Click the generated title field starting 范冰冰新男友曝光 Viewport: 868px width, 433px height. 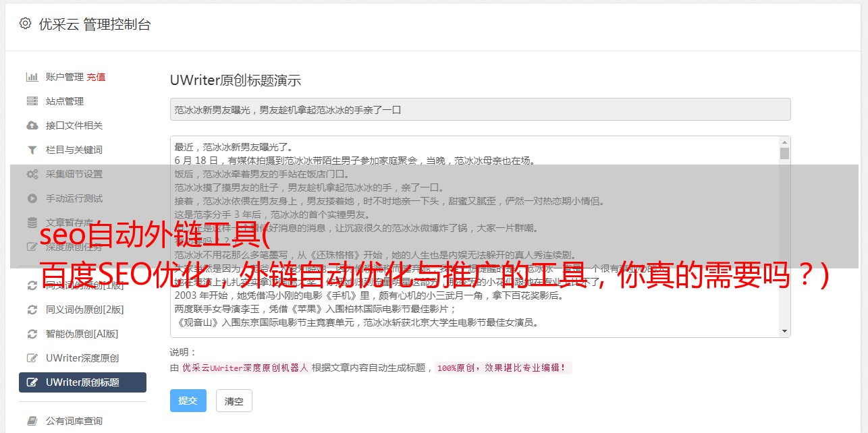pos(480,109)
